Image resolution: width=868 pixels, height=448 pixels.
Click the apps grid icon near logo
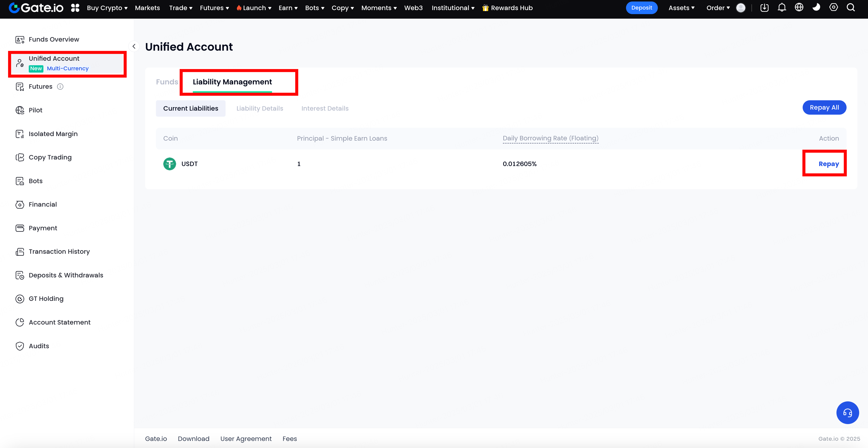(75, 8)
